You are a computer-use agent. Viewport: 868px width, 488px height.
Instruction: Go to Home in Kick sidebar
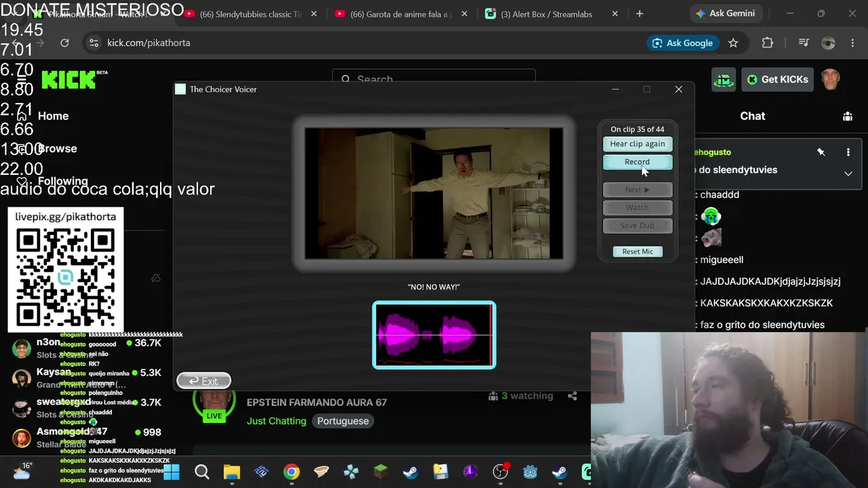tap(53, 116)
